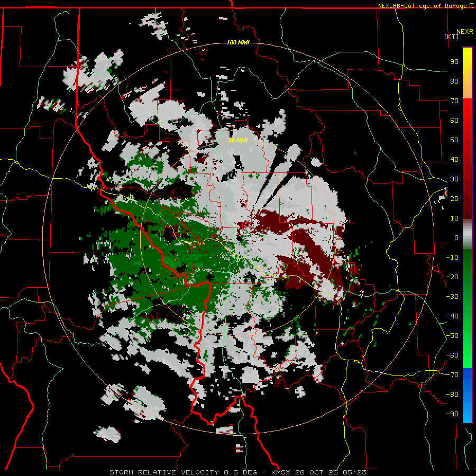Click the KMSX station identifier in the caption
Image resolution: width=476 pixels, height=476 pixels.
coord(281,472)
